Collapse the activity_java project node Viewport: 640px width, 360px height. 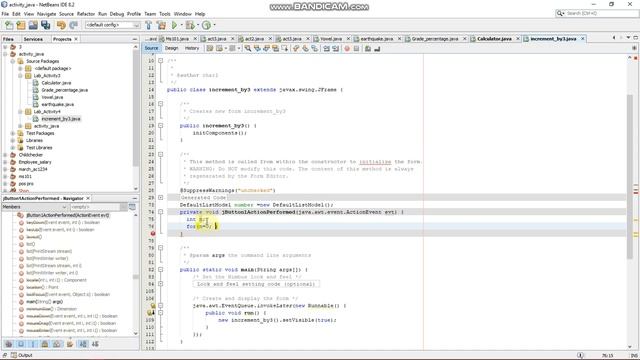point(5,54)
